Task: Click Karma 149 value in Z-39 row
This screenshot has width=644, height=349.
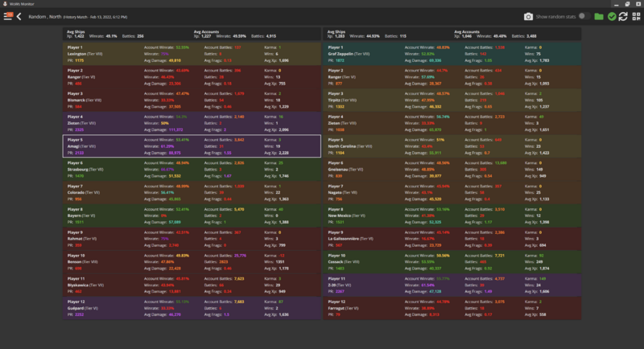Action: tap(543, 278)
